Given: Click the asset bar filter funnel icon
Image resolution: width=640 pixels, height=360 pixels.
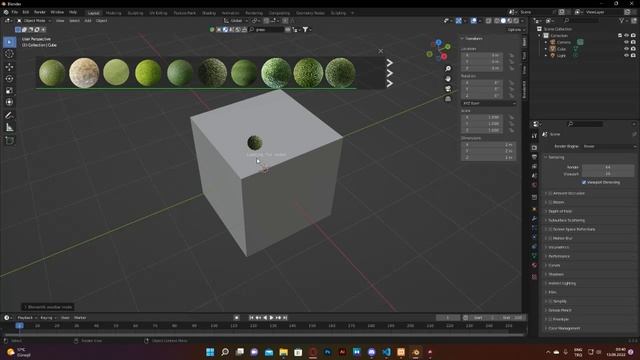Looking at the screenshot, I should click(305, 29).
